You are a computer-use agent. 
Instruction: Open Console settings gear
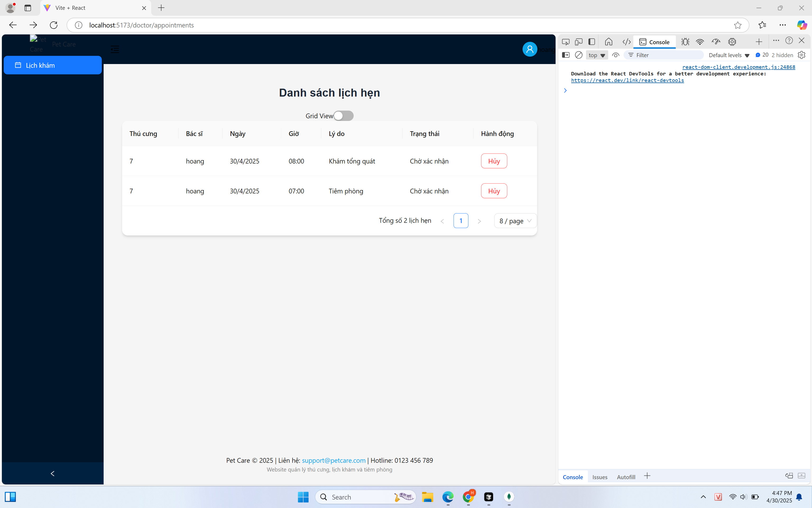(801, 55)
